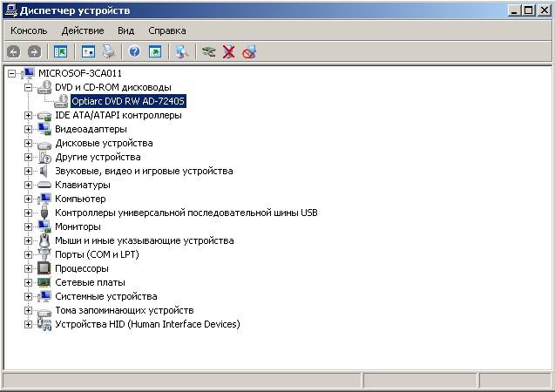Expand the Дисковые устройства node

[28, 143]
